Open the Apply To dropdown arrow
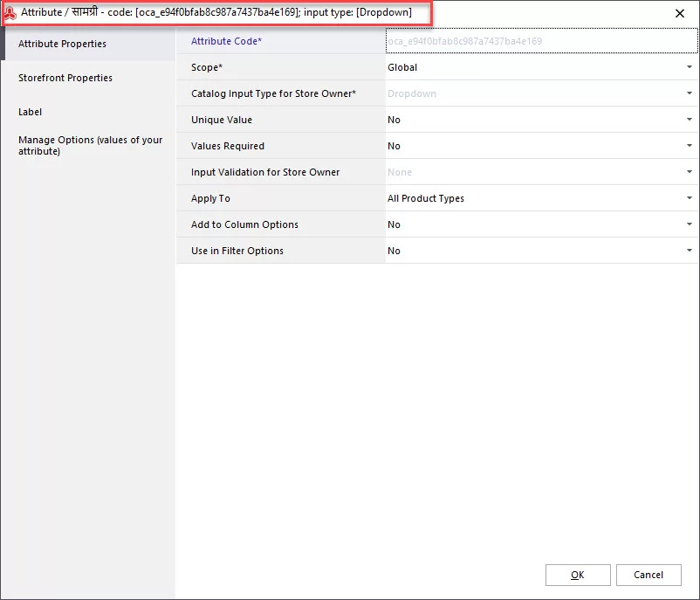This screenshot has width=700, height=600. coord(690,198)
